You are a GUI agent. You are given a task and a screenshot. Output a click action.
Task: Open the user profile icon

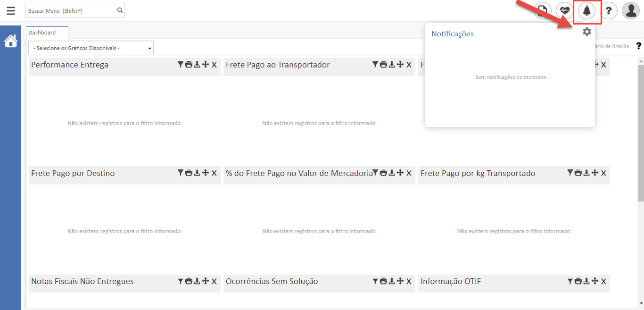pos(630,10)
